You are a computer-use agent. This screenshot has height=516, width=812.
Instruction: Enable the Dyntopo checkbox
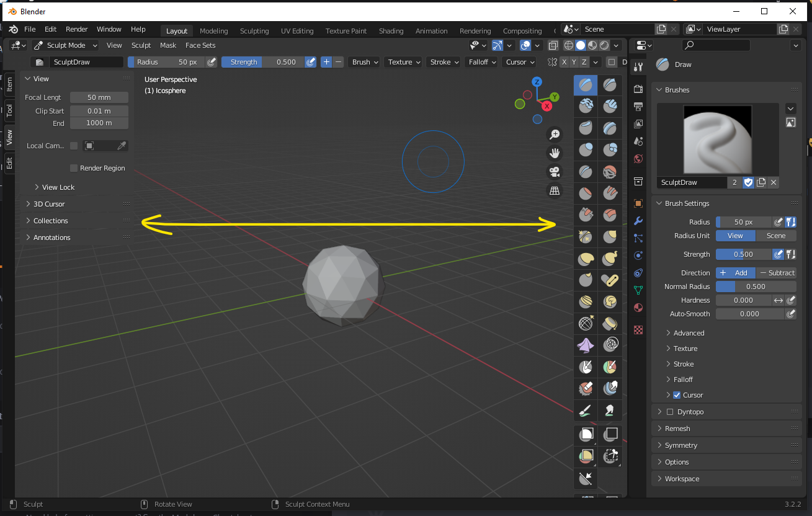click(669, 412)
